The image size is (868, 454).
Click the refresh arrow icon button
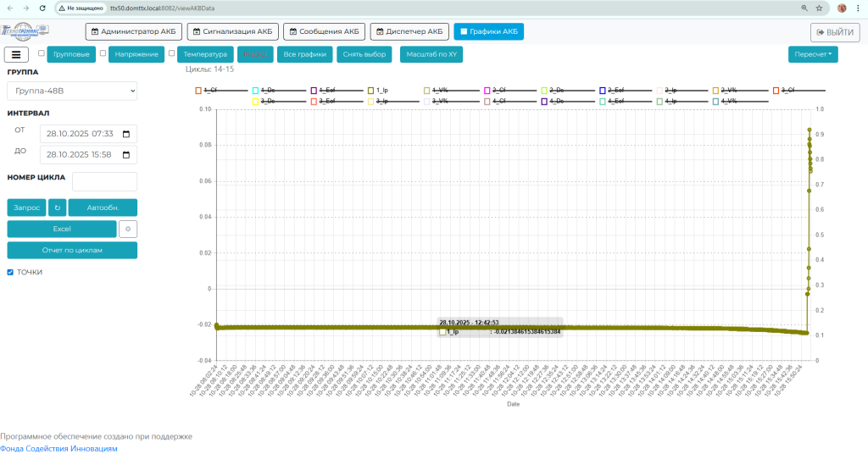click(x=57, y=208)
